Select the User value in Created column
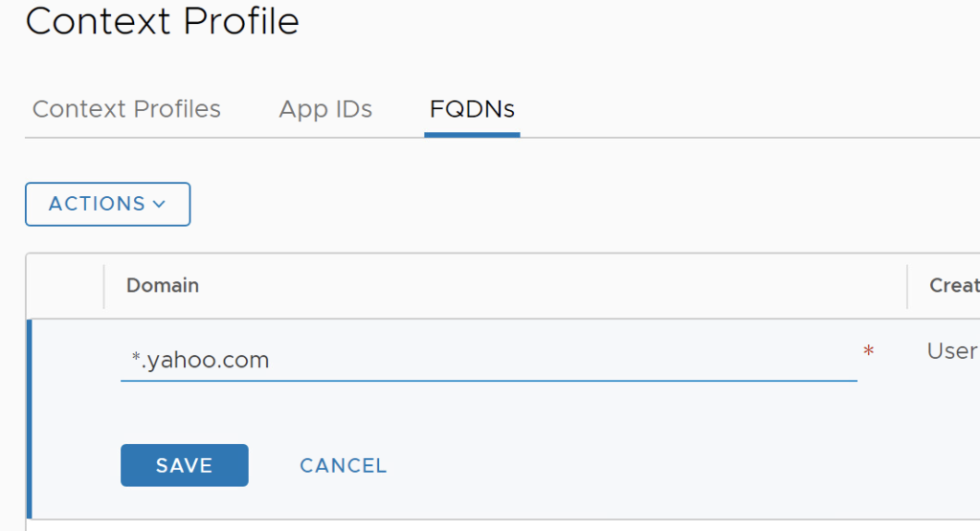Viewport: 980px width, 531px height. [952, 351]
